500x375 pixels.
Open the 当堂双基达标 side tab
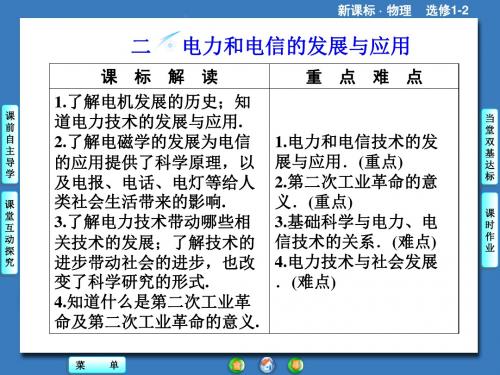pyautogui.click(x=490, y=147)
